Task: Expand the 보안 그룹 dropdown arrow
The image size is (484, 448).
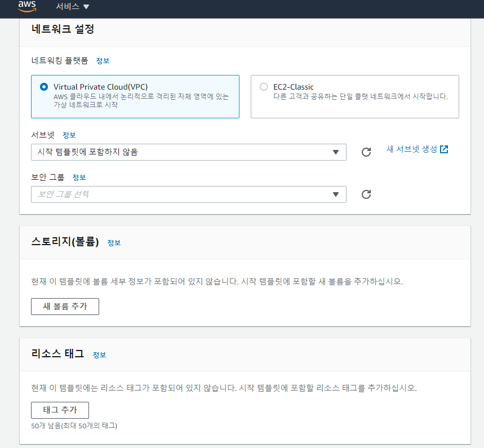Action: coord(336,194)
